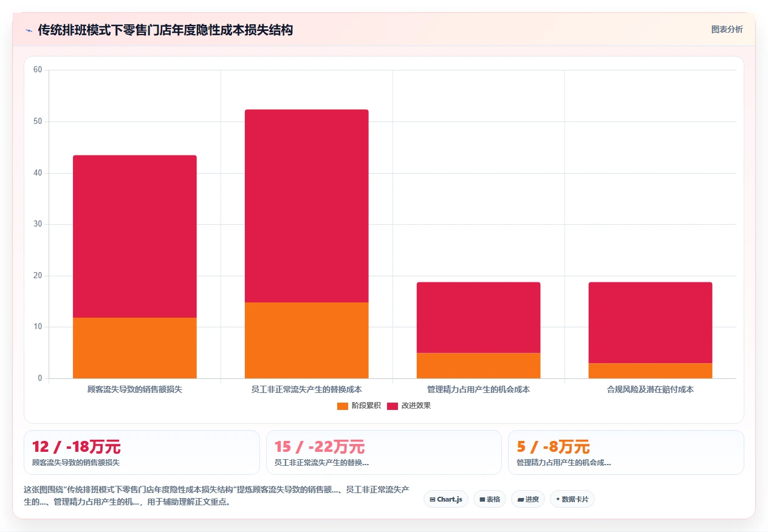The height and width of the screenshot is (532, 768).
Task: Click the 图表分析 label in the header
Action: (727, 29)
